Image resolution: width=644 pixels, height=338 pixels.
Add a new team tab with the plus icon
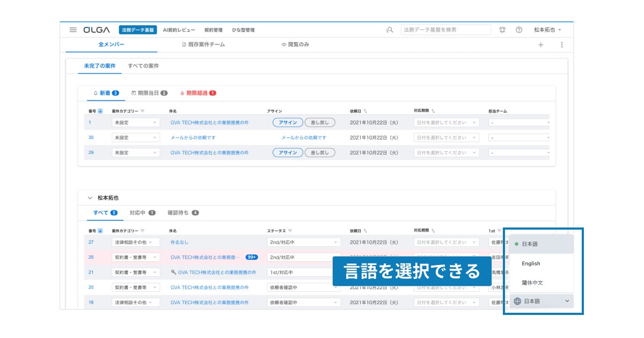pyautogui.click(x=540, y=45)
